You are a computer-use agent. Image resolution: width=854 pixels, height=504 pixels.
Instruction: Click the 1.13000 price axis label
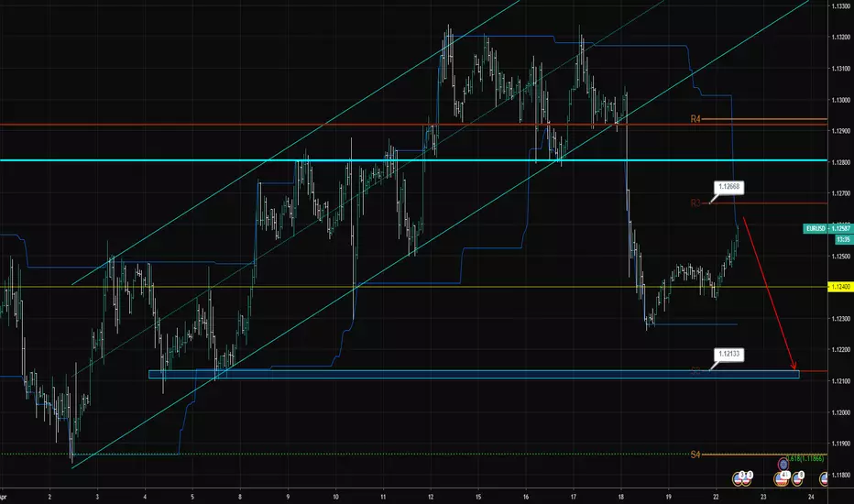(x=841, y=100)
